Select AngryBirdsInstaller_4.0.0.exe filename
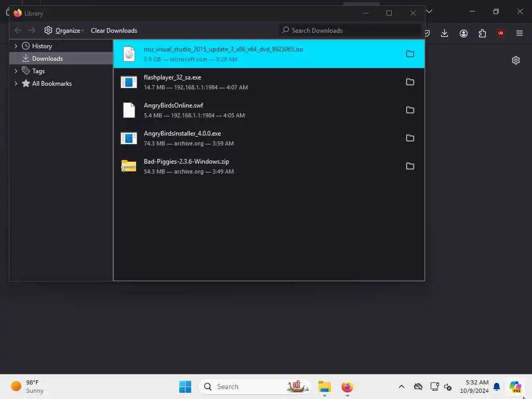This screenshot has height=399, width=532. 182,134
